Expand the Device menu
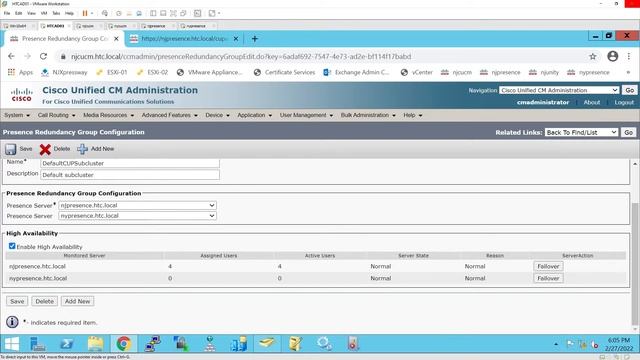 (217, 115)
